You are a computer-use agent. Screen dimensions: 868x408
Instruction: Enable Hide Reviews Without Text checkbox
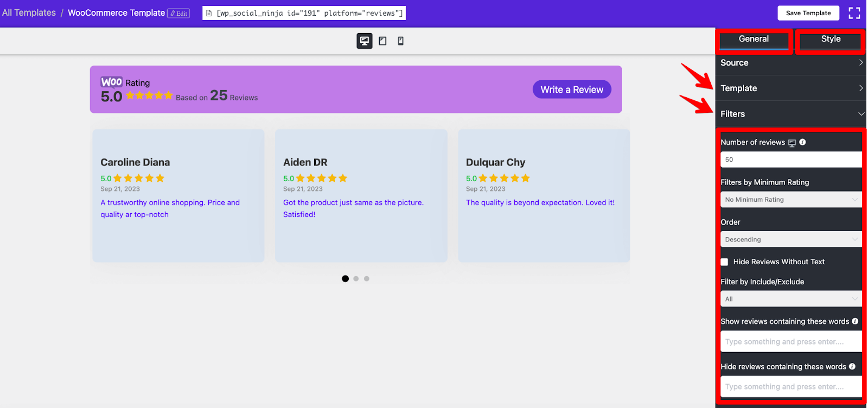[x=724, y=262]
